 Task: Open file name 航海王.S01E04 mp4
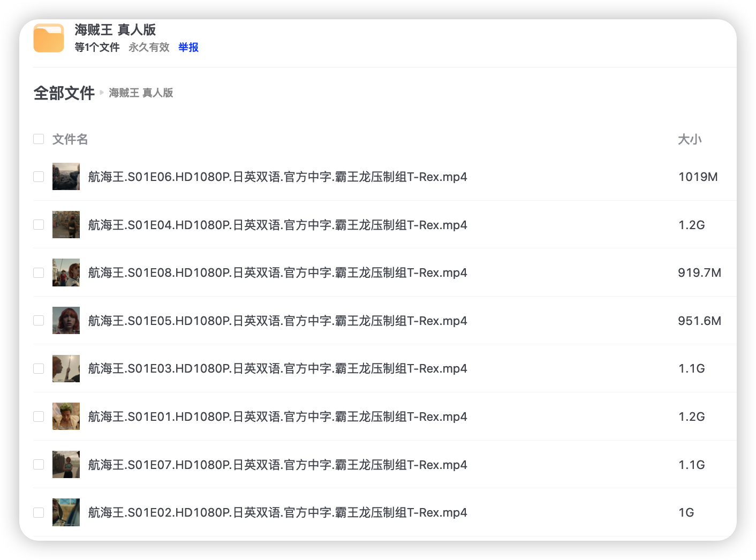coord(277,225)
